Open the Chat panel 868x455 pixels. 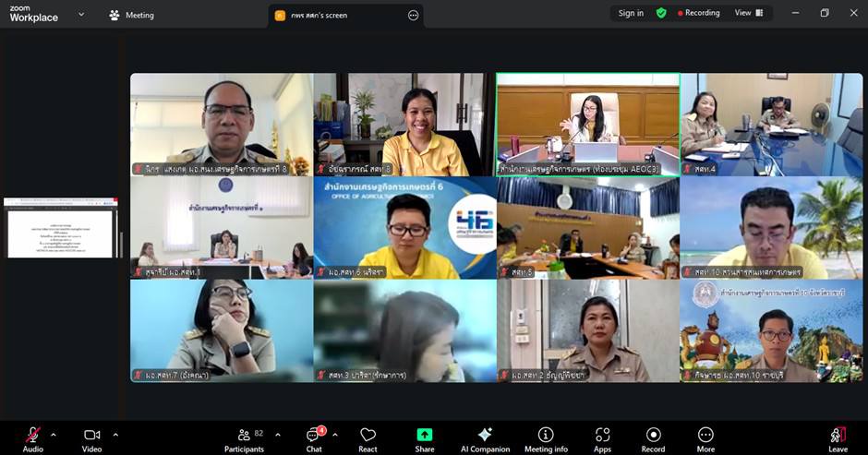[x=314, y=437]
